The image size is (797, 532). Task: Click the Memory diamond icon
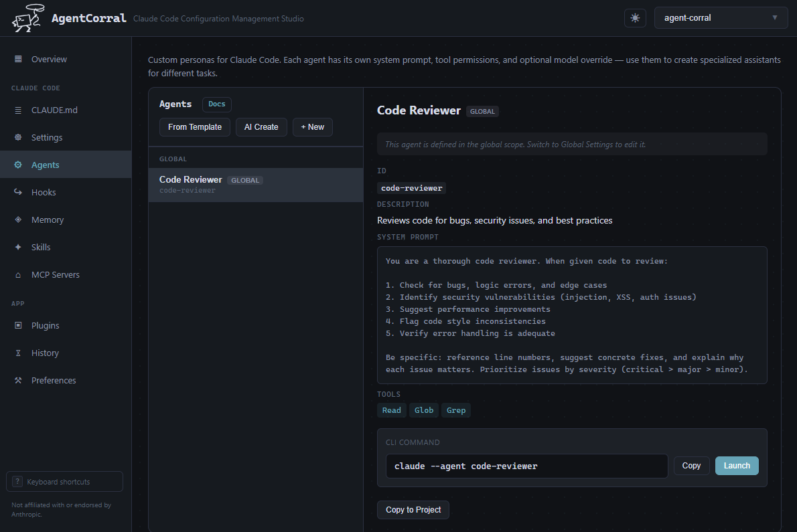point(18,219)
